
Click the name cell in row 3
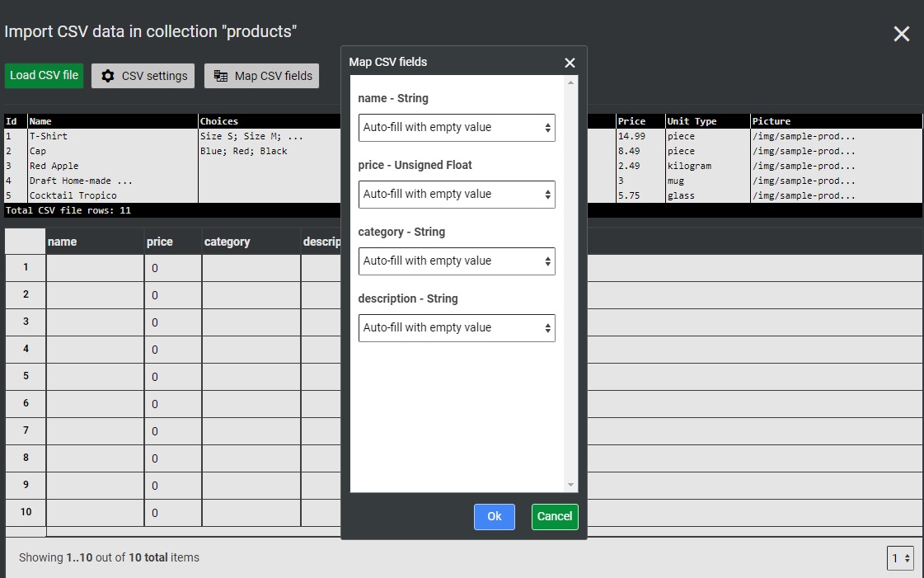(x=95, y=322)
